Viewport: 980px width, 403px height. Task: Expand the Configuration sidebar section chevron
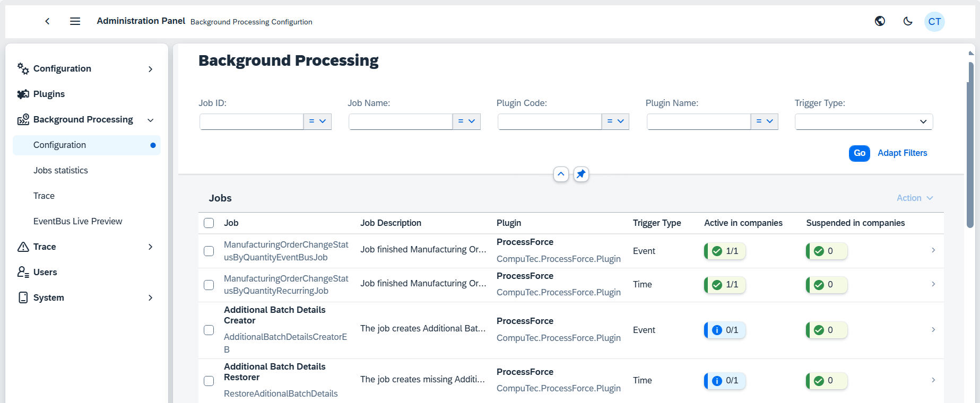point(151,69)
